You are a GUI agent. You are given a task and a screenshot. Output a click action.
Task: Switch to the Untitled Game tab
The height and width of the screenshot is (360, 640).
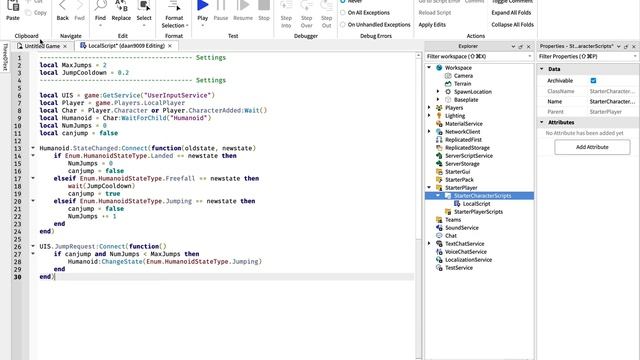[x=42, y=46]
